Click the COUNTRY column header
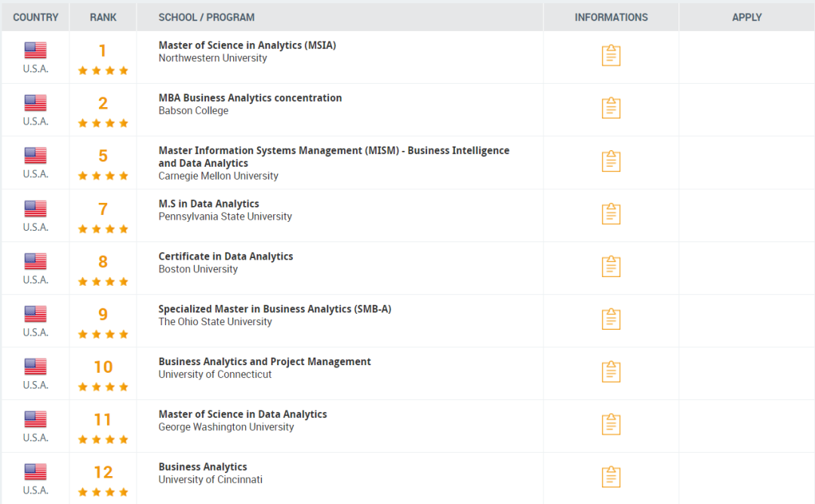Image resolution: width=815 pixels, height=504 pixels. click(35, 17)
